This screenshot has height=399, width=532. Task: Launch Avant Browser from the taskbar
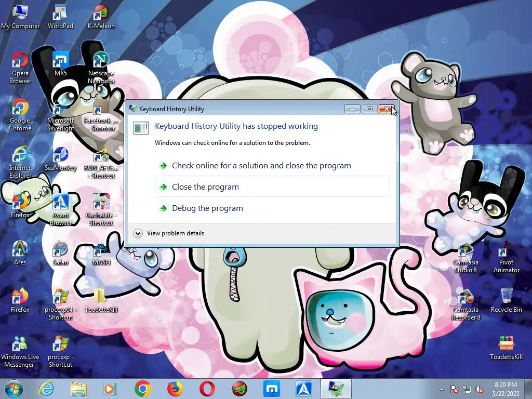click(x=303, y=389)
